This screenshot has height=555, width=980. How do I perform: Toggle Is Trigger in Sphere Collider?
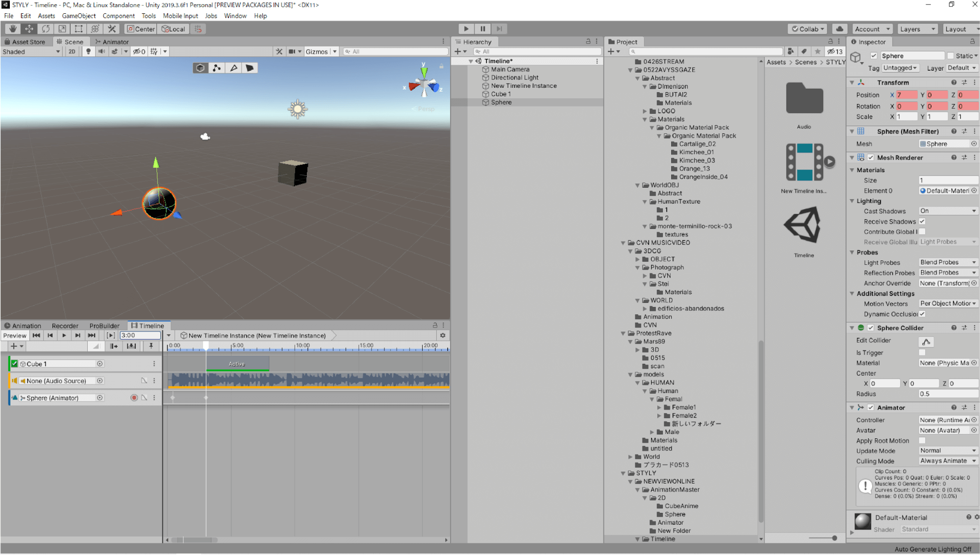[x=922, y=352]
